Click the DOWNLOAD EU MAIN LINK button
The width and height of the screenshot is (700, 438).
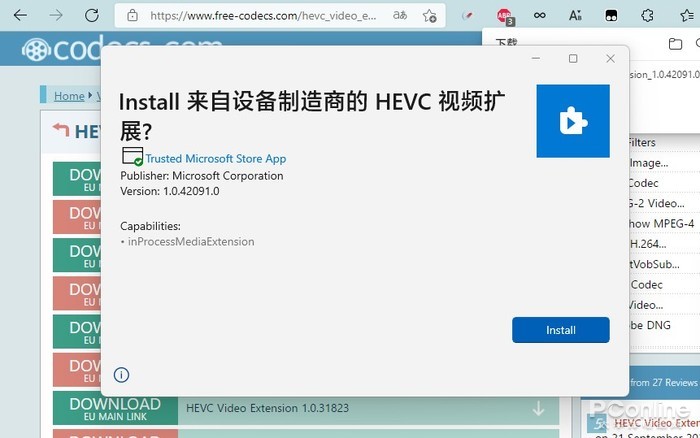tap(115, 408)
